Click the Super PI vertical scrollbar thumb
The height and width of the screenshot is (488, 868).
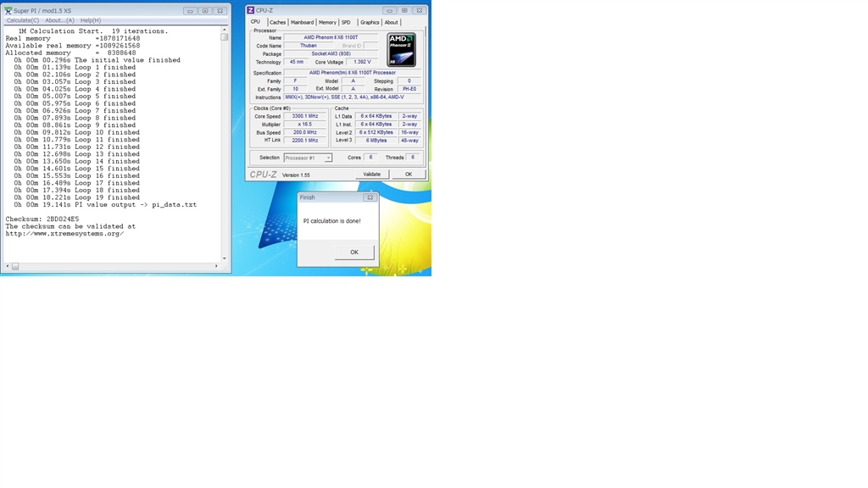tap(224, 37)
